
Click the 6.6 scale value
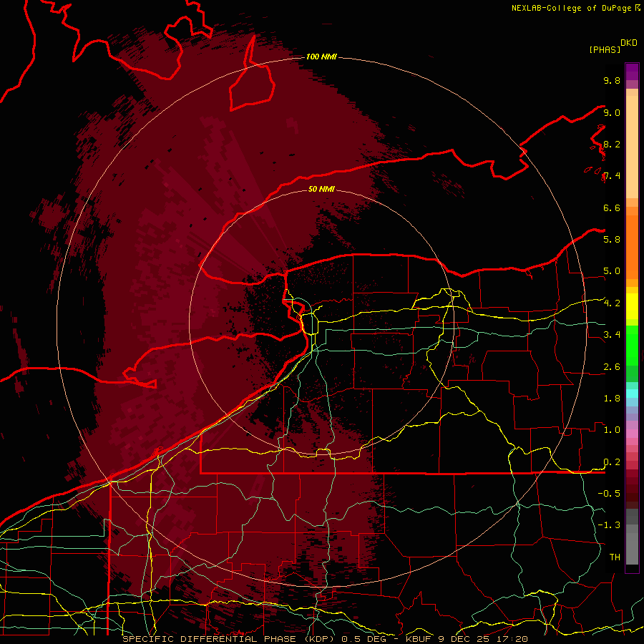click(x=612, y=208)
